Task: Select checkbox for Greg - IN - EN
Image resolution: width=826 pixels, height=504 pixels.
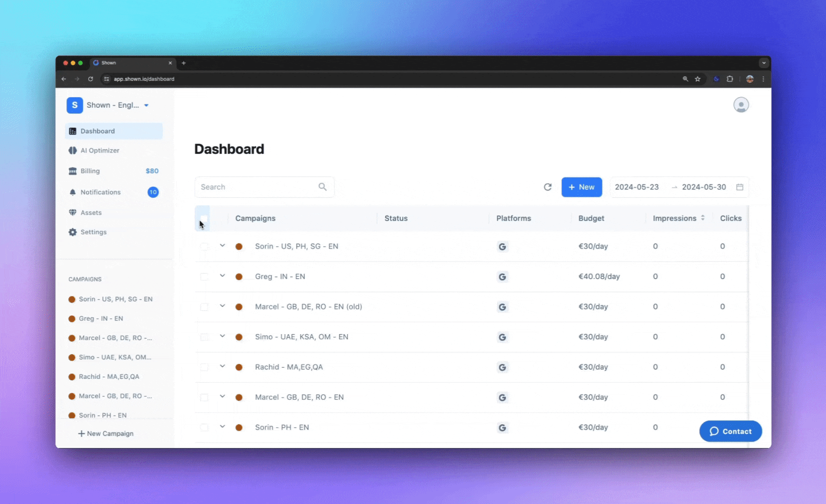Action: (204, 277)
